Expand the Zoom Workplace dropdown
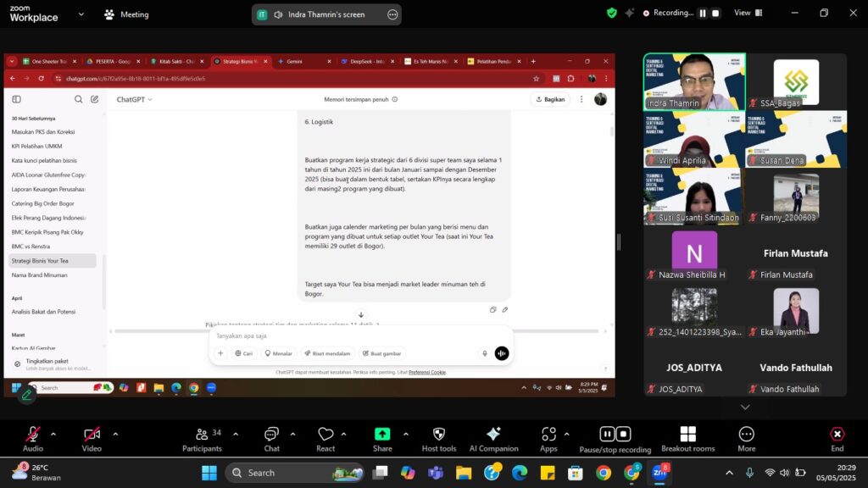 (x=81, y=14)
